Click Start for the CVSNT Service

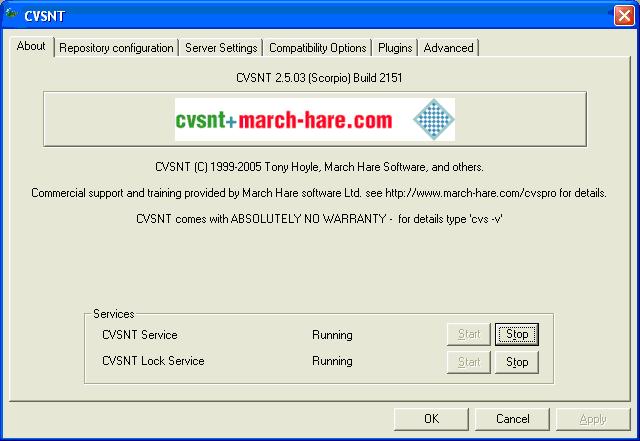[469, 334]
